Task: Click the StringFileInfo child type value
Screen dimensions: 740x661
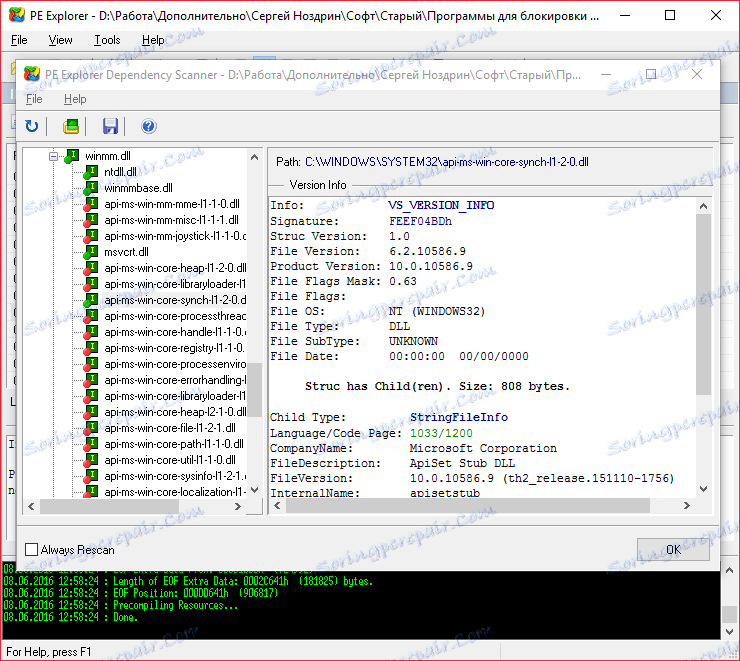Action: click(x=459, y=417)
